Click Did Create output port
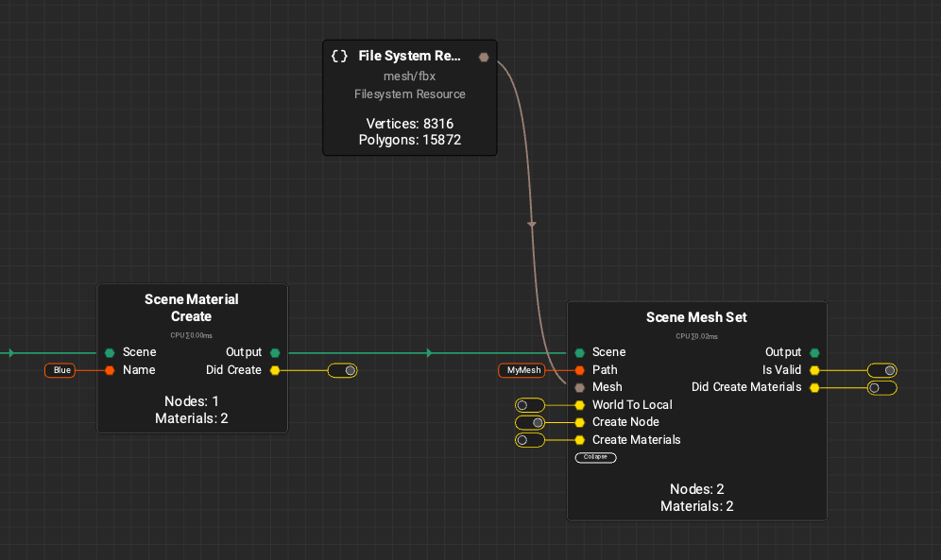 point(275,370)
